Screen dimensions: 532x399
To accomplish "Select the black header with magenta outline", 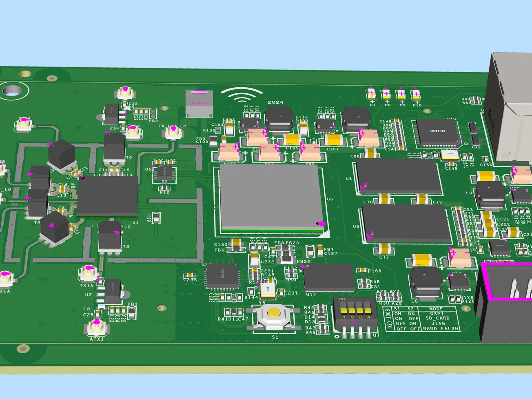I will tap(506, 302).
